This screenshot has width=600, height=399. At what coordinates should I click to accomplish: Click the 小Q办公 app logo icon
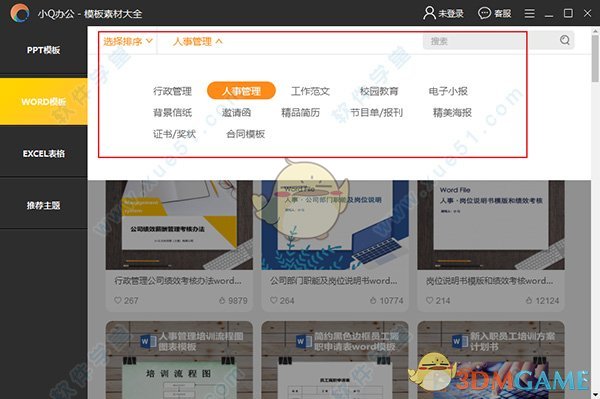coord(20,13)
